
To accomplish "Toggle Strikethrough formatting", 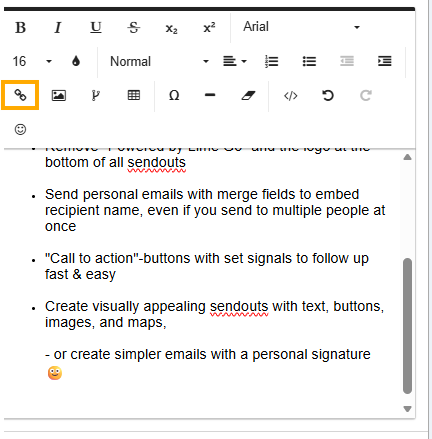I will pos(134,27).
